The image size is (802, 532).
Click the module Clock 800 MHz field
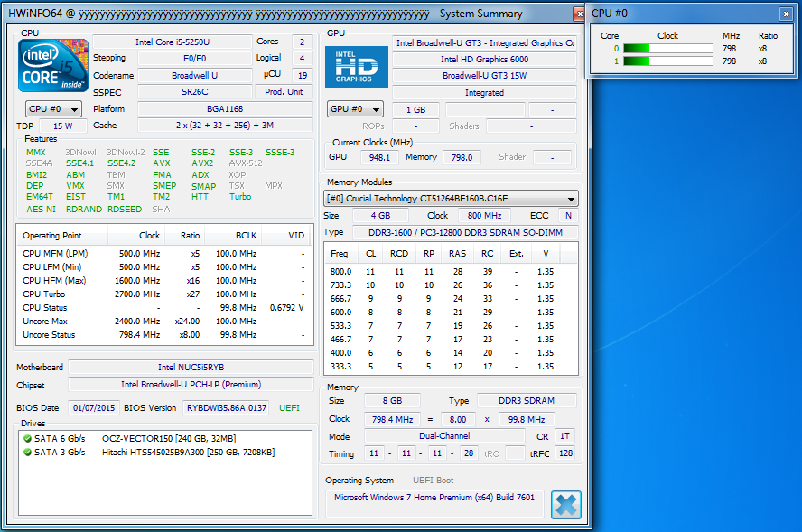(x=484, y=216)
